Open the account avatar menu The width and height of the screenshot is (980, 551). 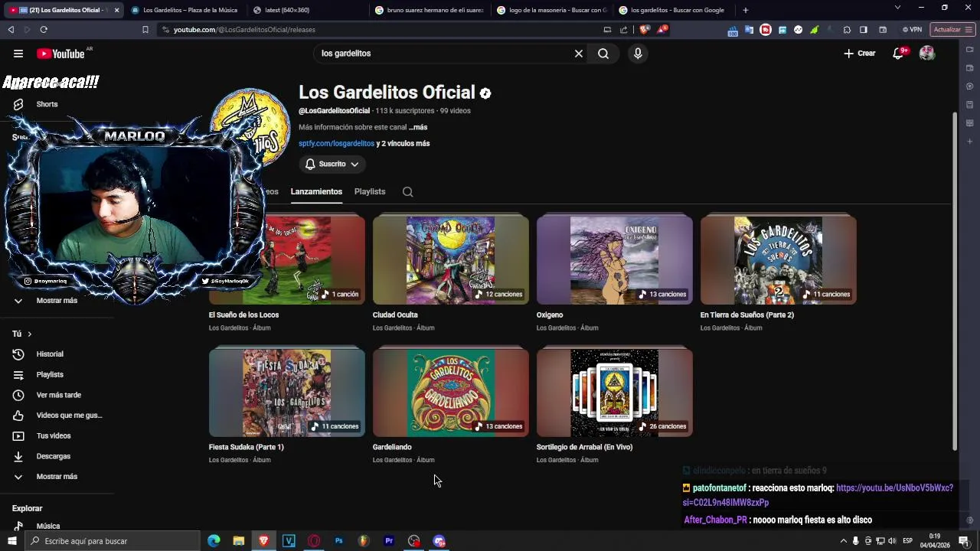click(x=927, y=54)
